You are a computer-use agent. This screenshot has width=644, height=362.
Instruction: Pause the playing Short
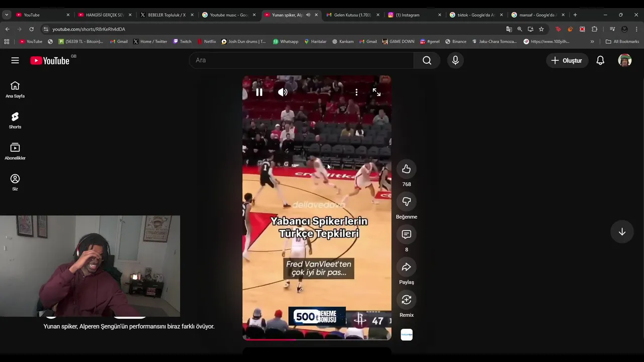(x=259, y=93)
